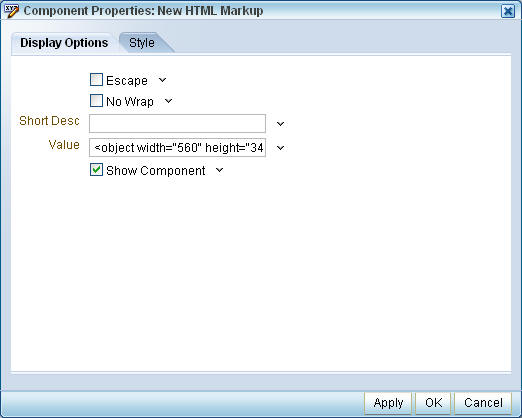Viewport: 522px width, 418px height.
Task: Expand the dropdown next to Value field
Action: click(x=281, y=148)
